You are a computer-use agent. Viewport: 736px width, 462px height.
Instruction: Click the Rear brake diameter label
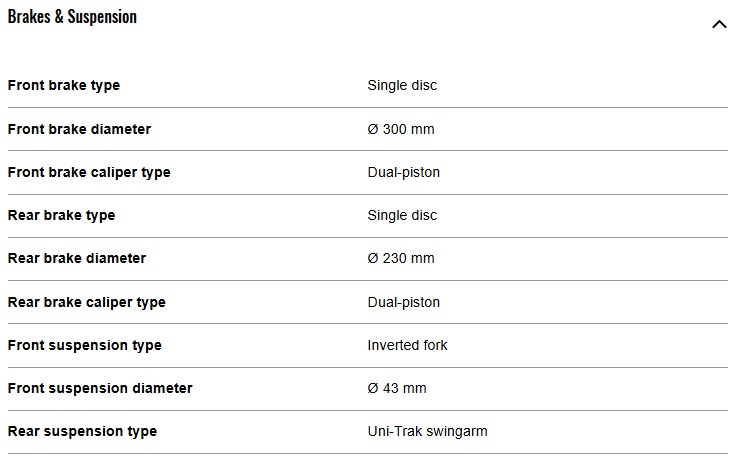(77, 258)
